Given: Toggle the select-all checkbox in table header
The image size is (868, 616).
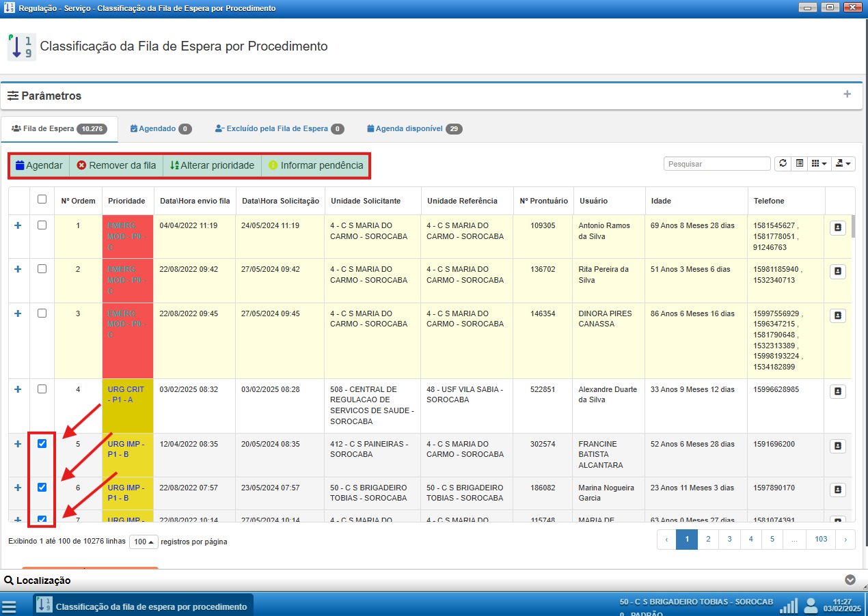Looking at the screenshot, I should click(x=42, y=199).
